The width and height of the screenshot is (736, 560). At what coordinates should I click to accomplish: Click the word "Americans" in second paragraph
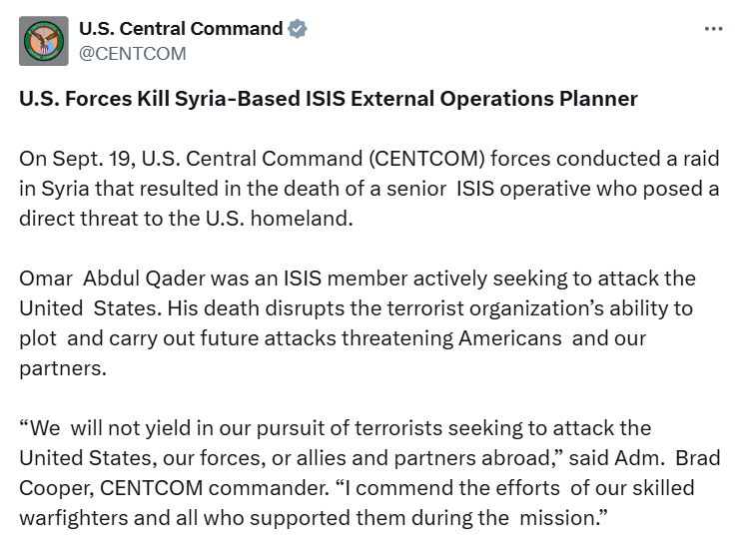[509, 336]
